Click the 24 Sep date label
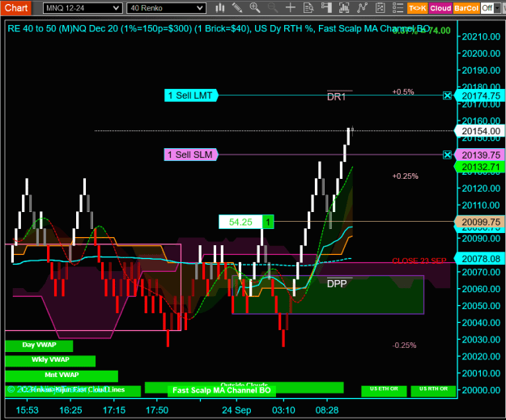The width and height of the screenshot is (506, 420). (x=236, y=410)
